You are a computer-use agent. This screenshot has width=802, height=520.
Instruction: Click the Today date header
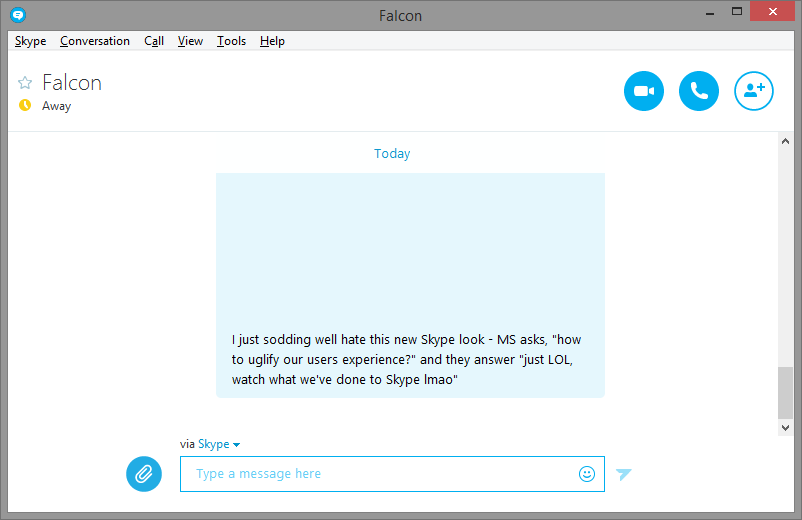(392, 153)
